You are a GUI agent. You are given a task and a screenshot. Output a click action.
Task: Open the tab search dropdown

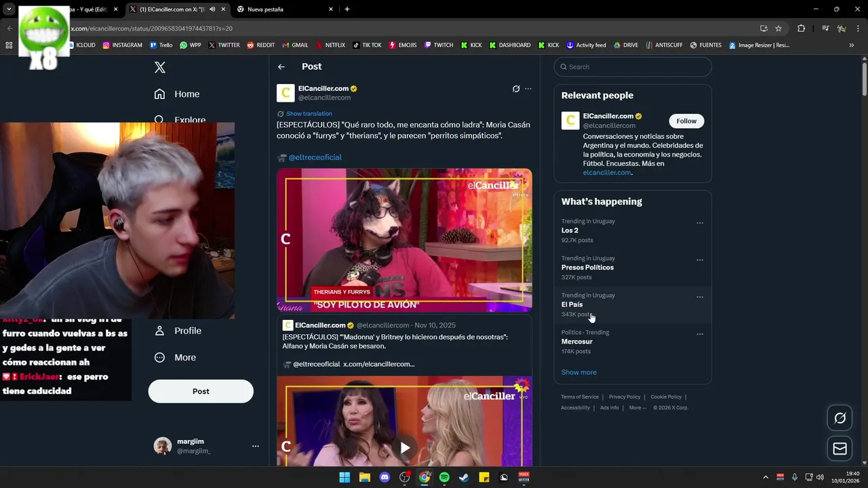(9, 9)
